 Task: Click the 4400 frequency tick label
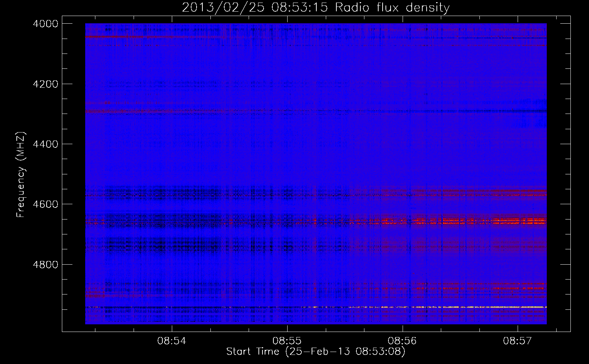coord(46,144)
